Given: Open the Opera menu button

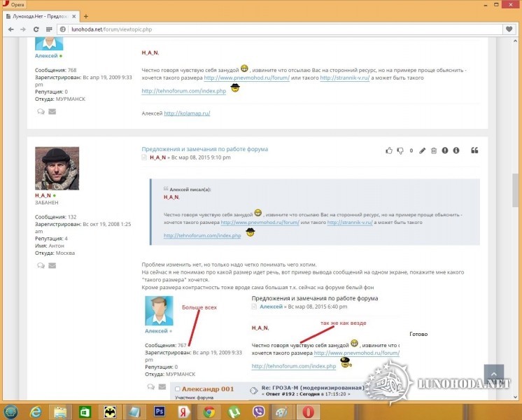Looking at the screenshot, I should (x=14, y=4).
